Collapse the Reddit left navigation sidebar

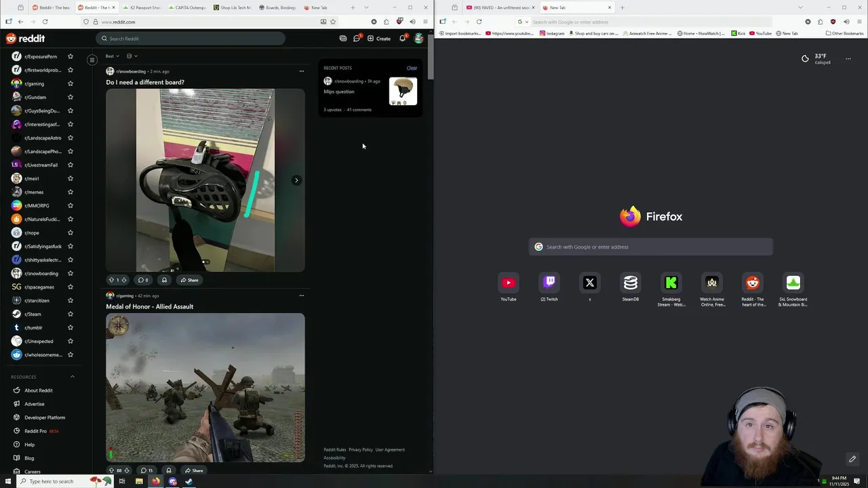(x=92, y=60)
